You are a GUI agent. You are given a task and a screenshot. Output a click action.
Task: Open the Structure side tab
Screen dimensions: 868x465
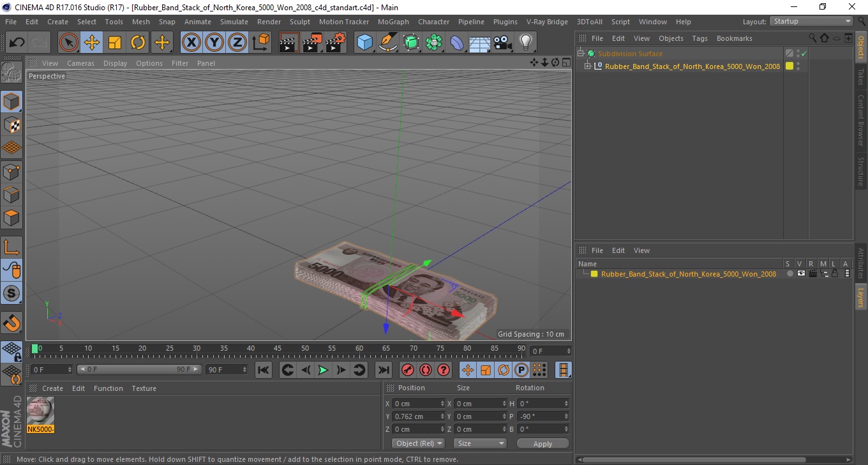pyautogui.click(x=861, y=171)
